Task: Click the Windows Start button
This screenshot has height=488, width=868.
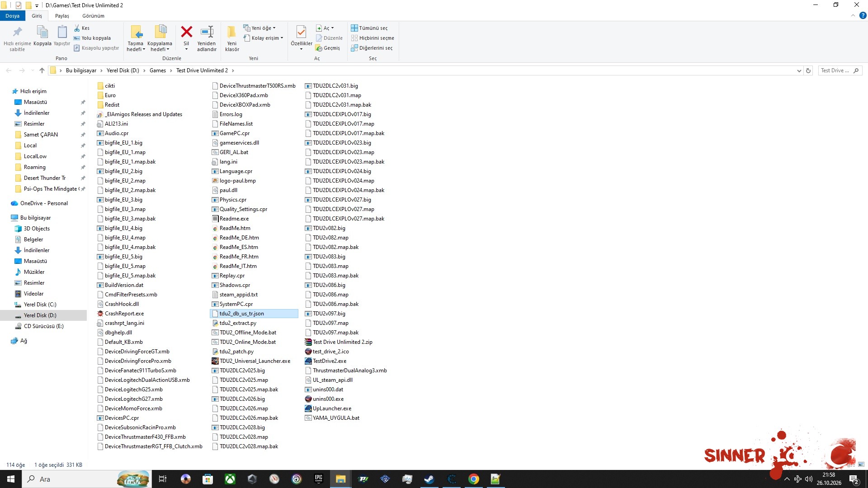Action: click(11, 479)
